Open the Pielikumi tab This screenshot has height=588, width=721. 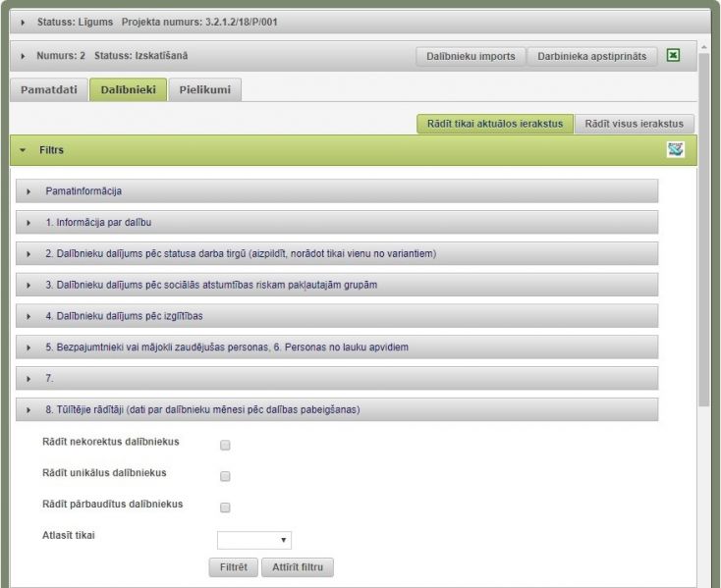[x=205, y=89]
